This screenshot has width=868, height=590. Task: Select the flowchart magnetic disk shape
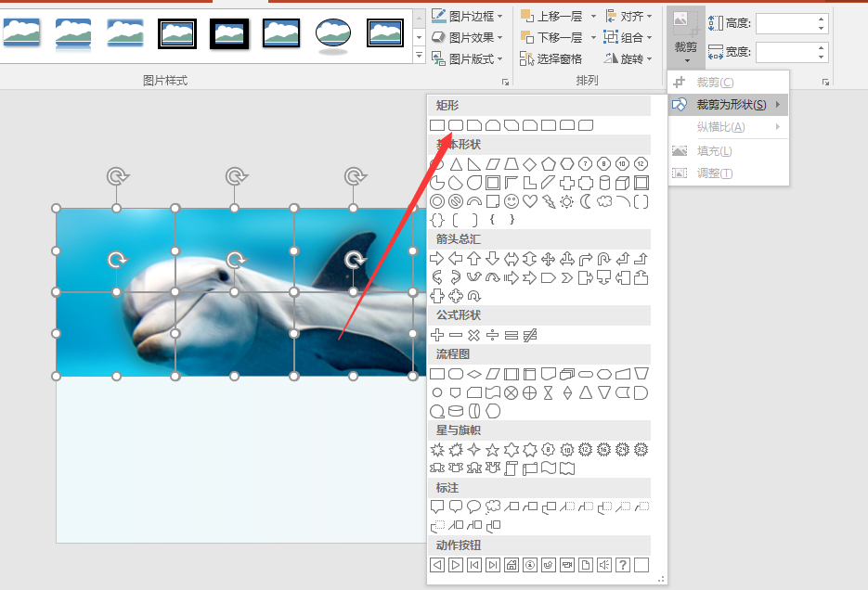click(x=456, y=411)
